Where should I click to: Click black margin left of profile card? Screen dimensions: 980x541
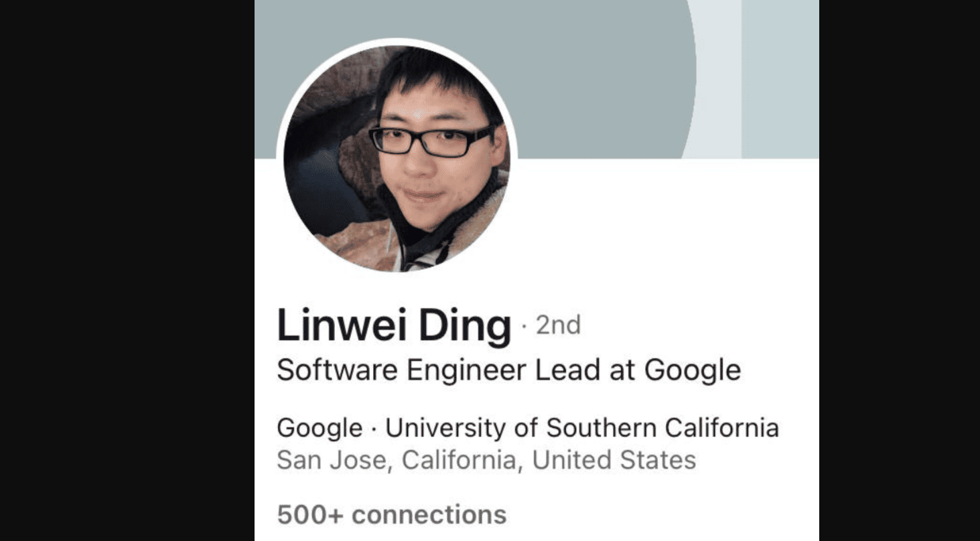point(127,270)
